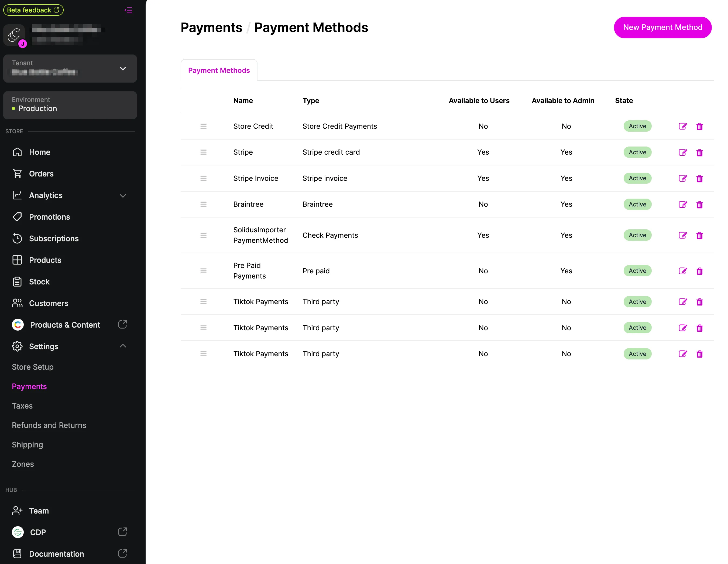Click the New Payment Method button
This screenshot has height=564, width=728.
pos(663,27)
